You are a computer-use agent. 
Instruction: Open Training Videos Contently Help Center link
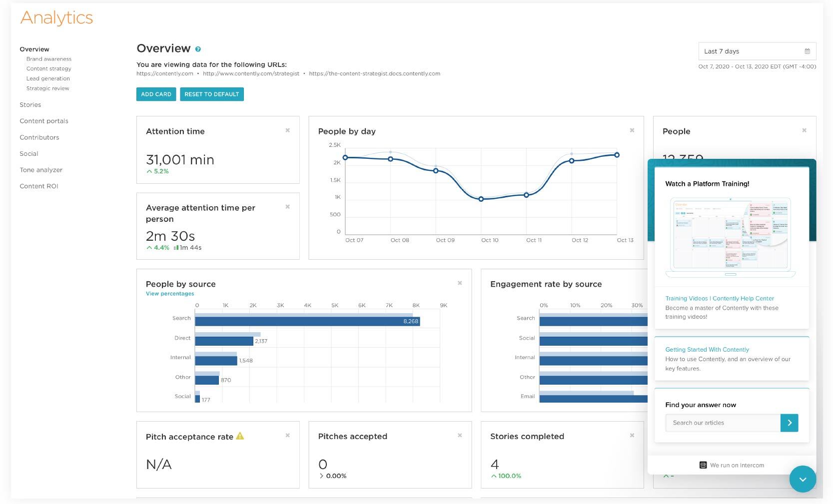click(x=719, y=298)
